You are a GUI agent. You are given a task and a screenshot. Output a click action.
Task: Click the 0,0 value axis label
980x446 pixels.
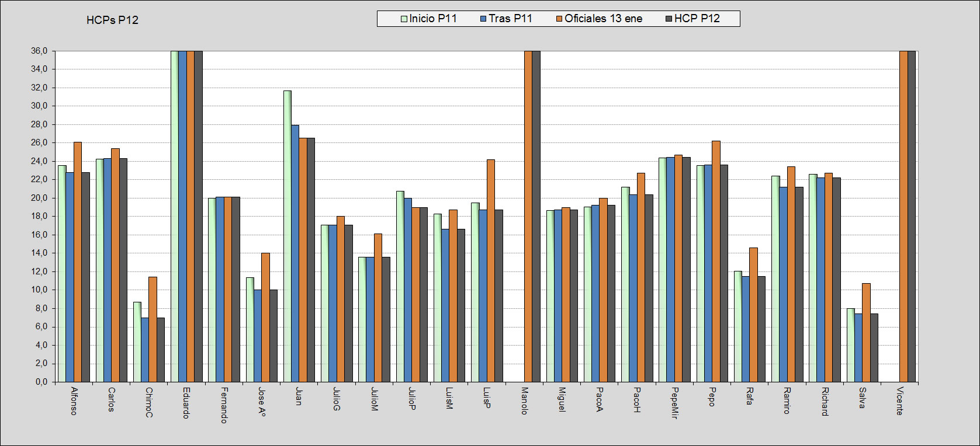tap(41, 382)
